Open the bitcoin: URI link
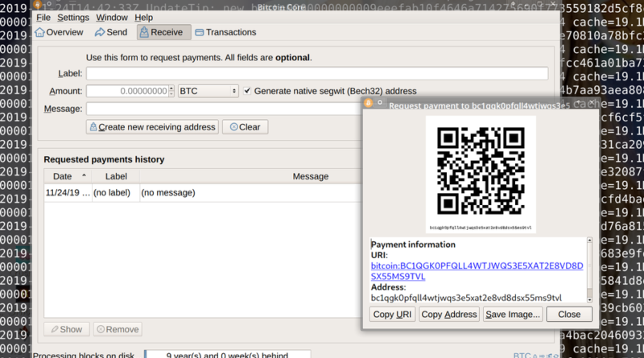The height and width of the screenshot is (358, 644). (477, 271)
